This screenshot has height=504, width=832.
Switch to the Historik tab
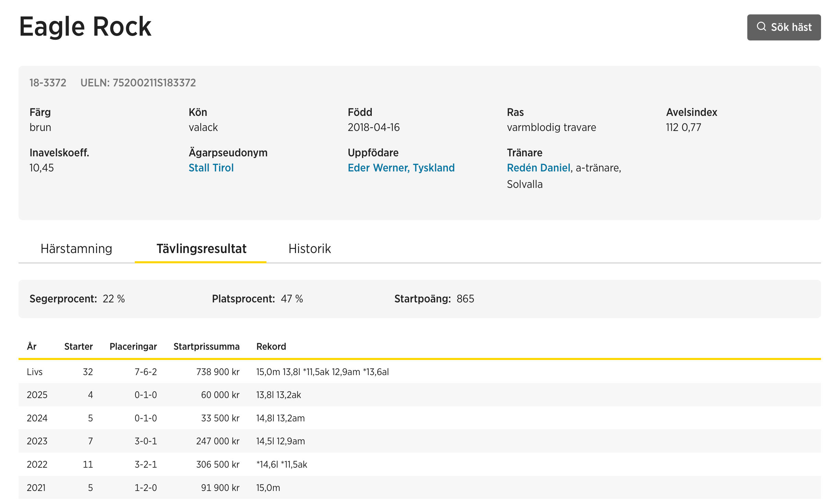click(309, 249)
